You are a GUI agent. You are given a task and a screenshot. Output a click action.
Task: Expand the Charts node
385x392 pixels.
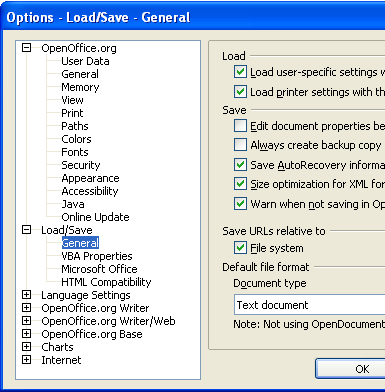click(26, 347)
